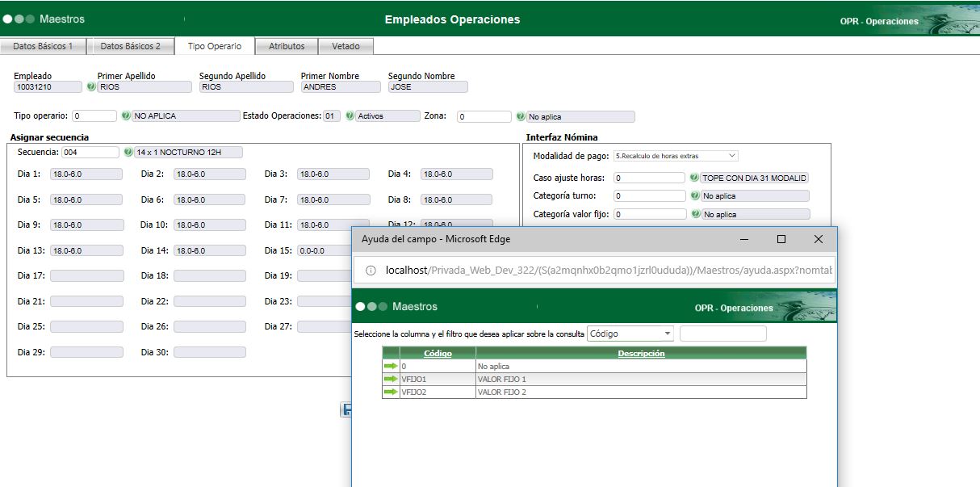Click the Caso ajuste horas input

(649, 178)
